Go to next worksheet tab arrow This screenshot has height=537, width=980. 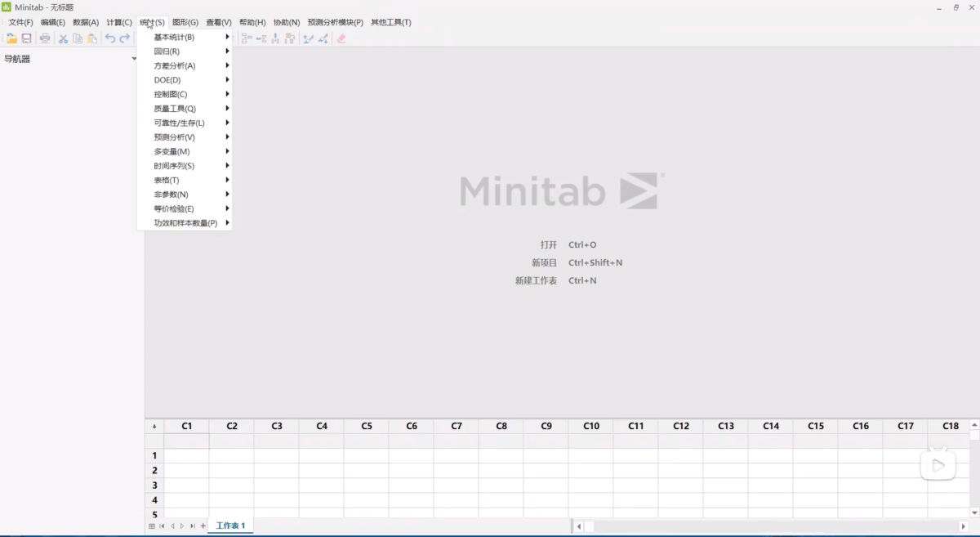point(182,526)
